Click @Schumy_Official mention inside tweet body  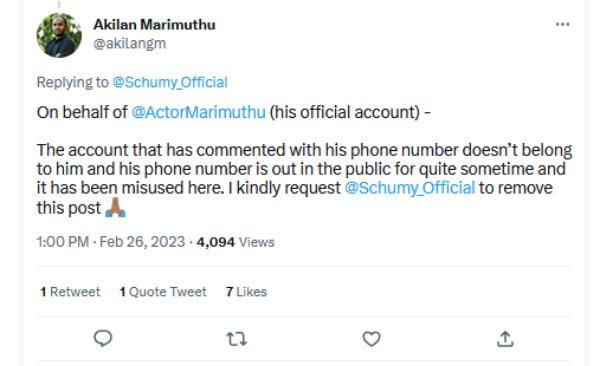pyautogui.click(x=410, y=188)
